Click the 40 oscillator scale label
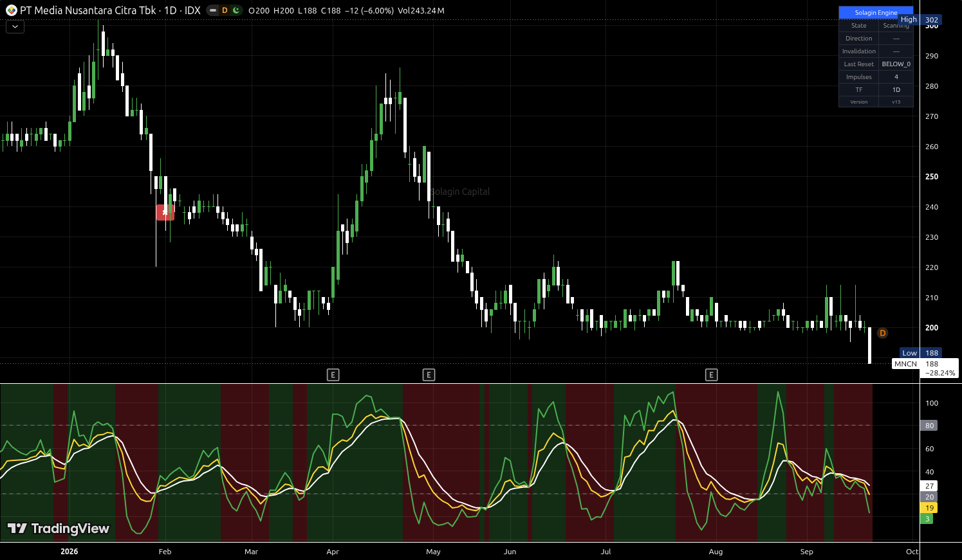Image resolution: width=962 pixels, height=560 pixels. 929,472
